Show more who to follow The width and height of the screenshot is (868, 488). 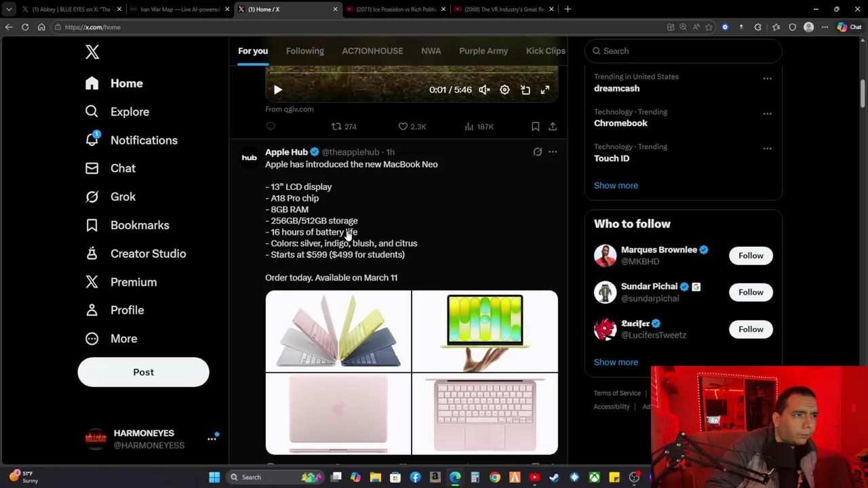(616, 362)
